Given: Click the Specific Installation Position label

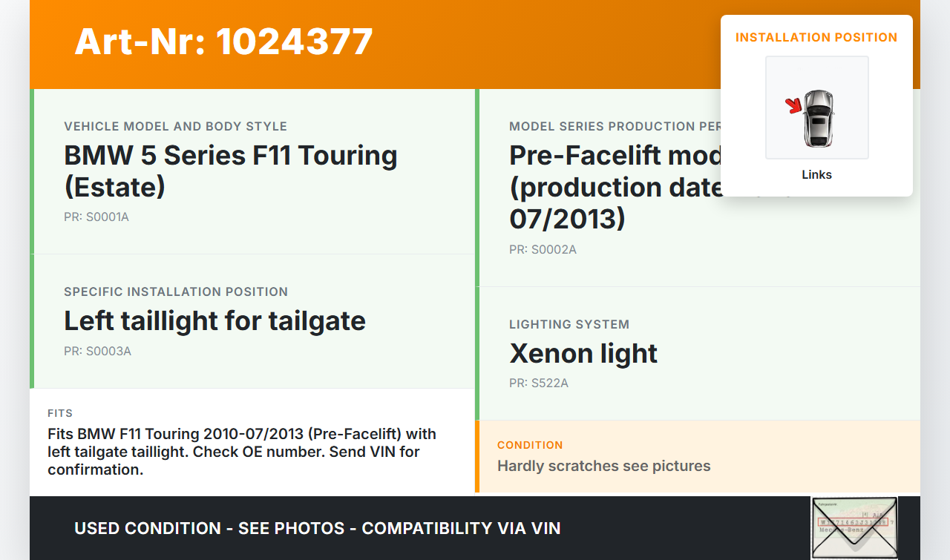Looking at the screenshot, I should click(x=176, y=291).
